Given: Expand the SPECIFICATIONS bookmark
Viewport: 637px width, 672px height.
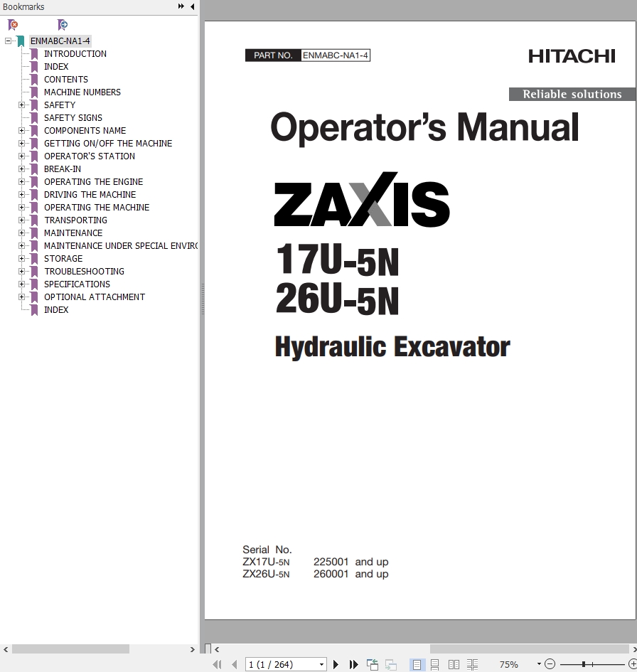Looking at the screenshot, I should [x=21, y=284].
